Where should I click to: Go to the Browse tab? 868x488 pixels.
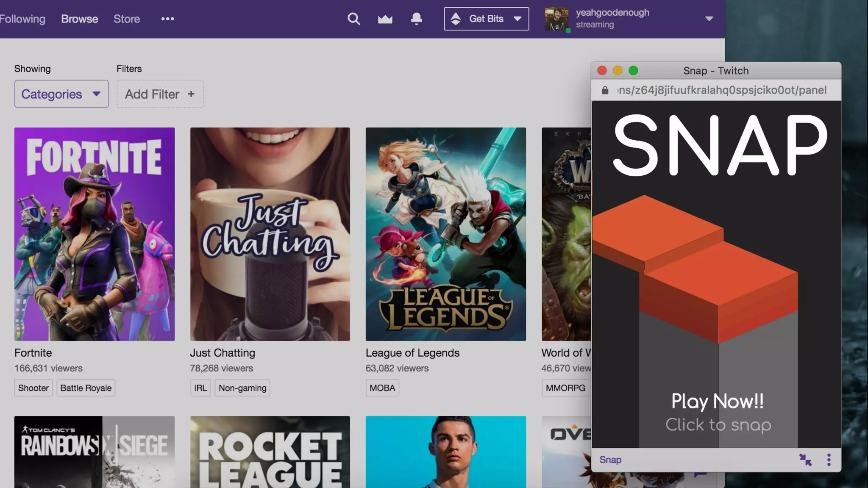pos(79,19)
